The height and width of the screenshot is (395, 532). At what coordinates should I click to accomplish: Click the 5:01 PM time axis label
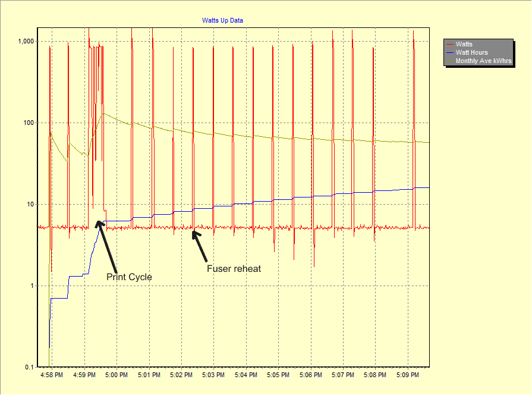coord(149,375)
